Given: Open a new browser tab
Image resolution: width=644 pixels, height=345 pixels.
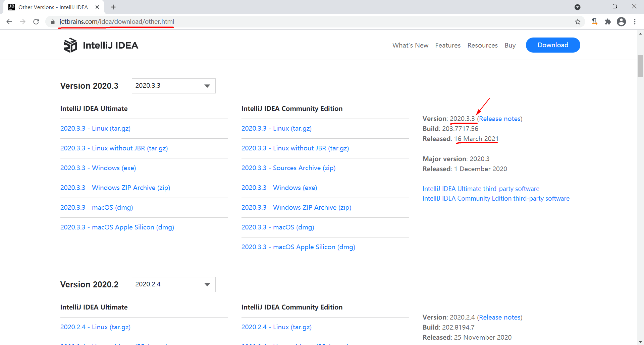Looking at the screenshot, I should point(113,7).
